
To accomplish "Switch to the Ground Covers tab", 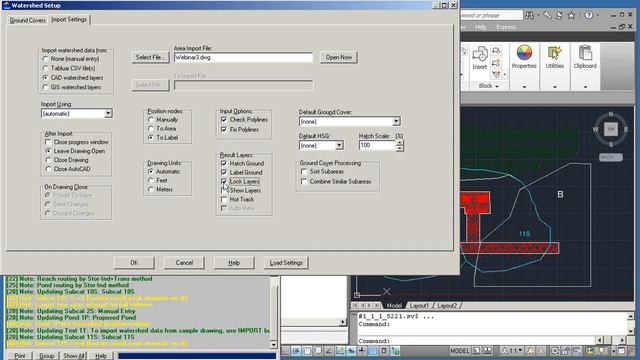I will pos(27,20).
